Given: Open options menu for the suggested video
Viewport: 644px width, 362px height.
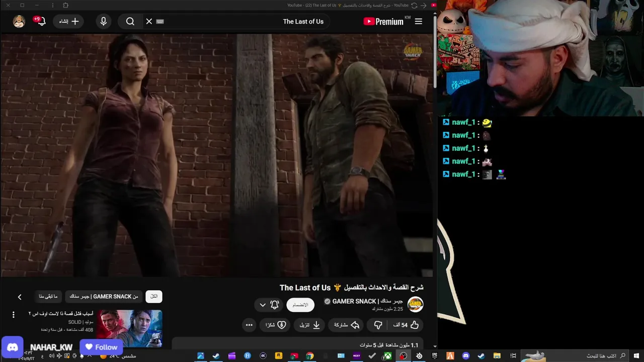Looking at the screenshot, I should coord(14,315).
